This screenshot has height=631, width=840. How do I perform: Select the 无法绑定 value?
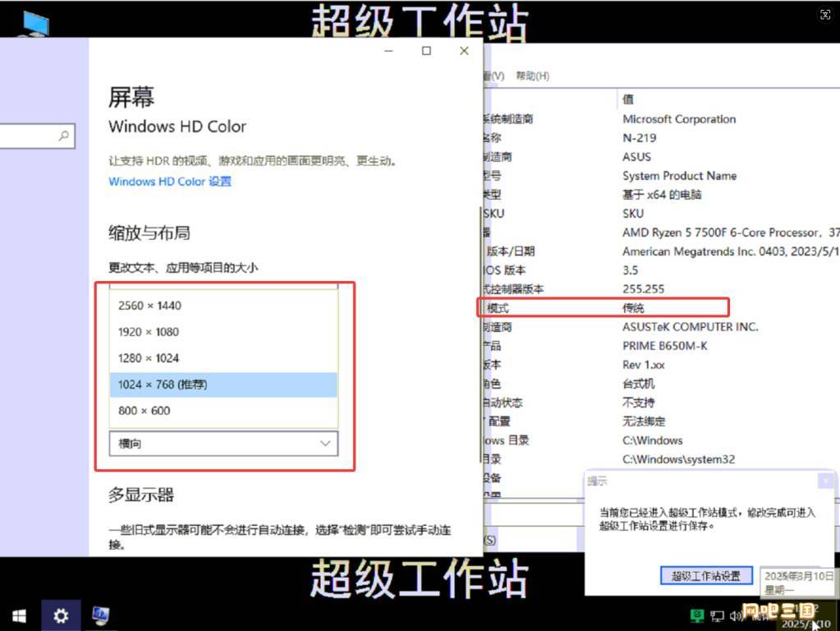(644, 421)
